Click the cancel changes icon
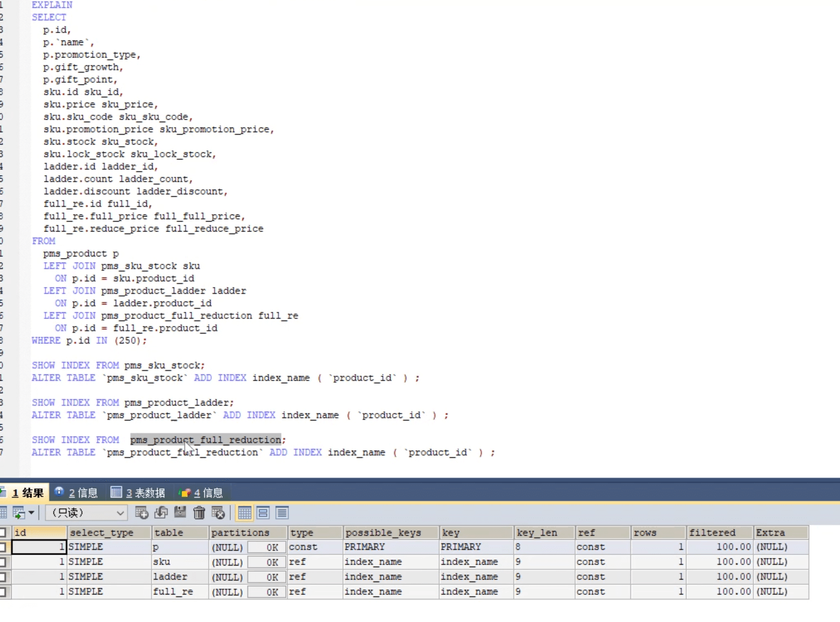Viewport: 840px width, 622px height. 218,513
